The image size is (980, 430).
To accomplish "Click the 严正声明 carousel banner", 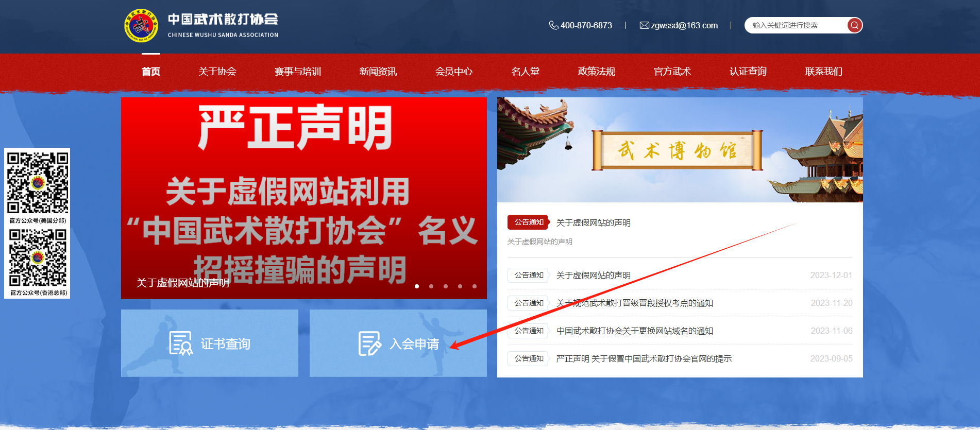I will click(x=304, y=198).
